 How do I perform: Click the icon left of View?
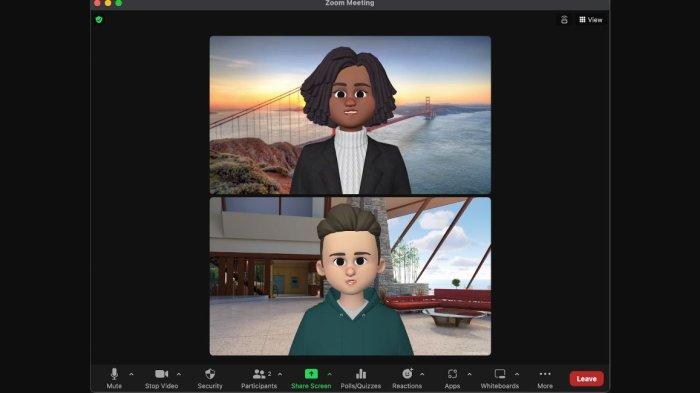click(x=564, y=20)
